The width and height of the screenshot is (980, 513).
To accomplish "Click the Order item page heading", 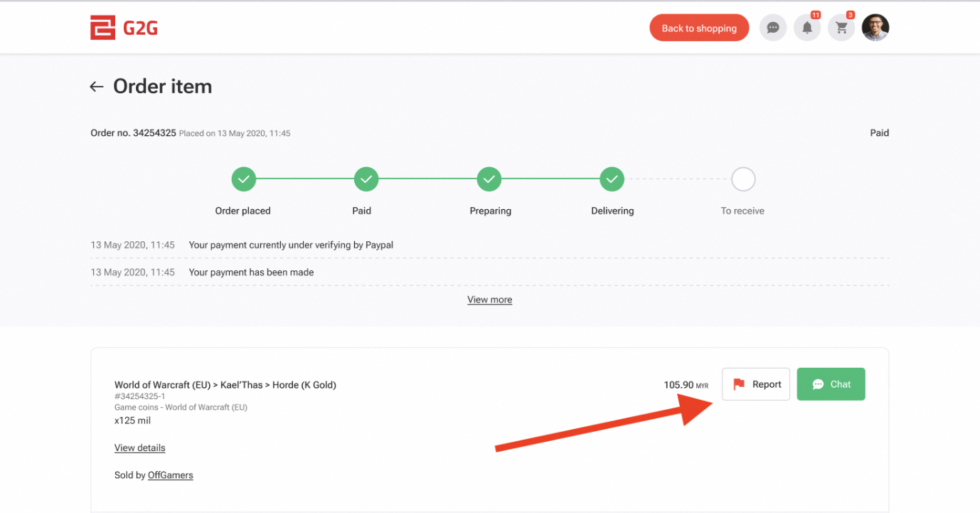I will point(163,86).
